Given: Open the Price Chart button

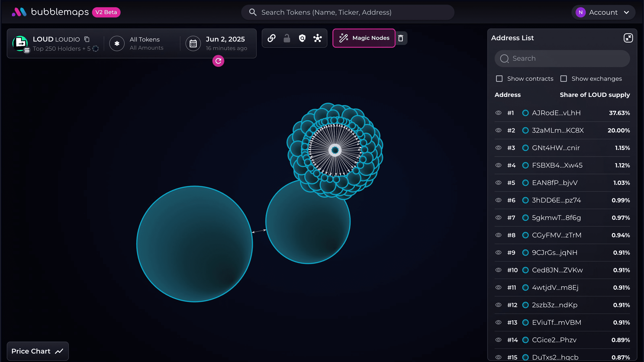Looking at the screenshot, I should (38, 351).
